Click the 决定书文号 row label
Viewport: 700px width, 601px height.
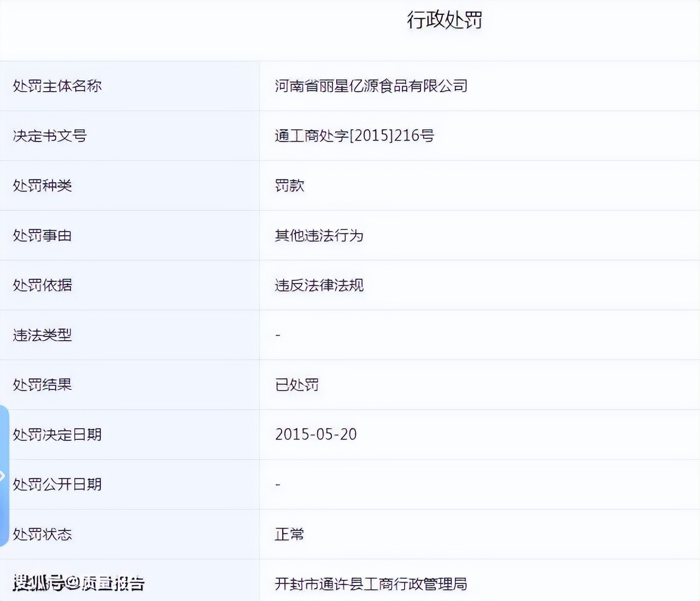(x=50, y=136)
